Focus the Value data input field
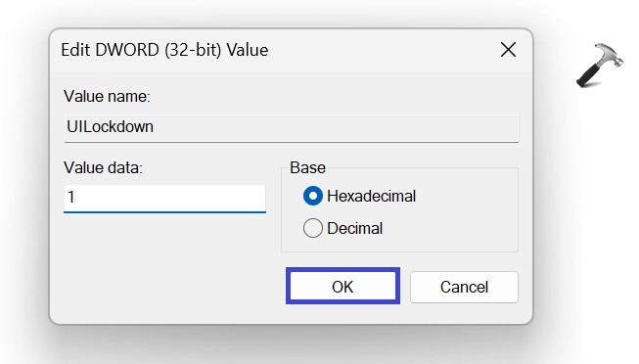 tap(164, 199)
